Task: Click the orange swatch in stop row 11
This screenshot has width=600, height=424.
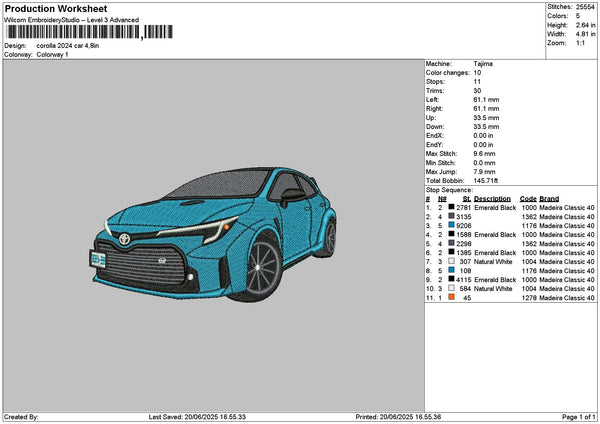Action: [452, 297]
